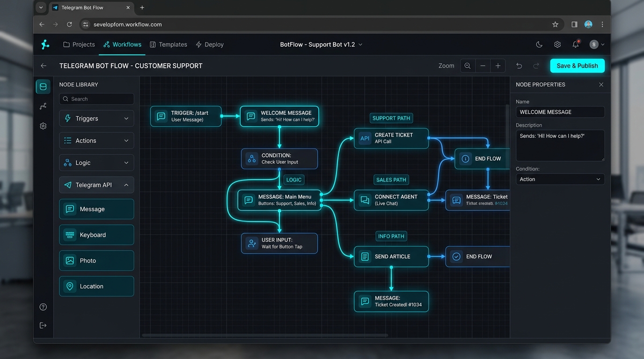Switch to the Workflows tab
644x359 pixels.
122,44
